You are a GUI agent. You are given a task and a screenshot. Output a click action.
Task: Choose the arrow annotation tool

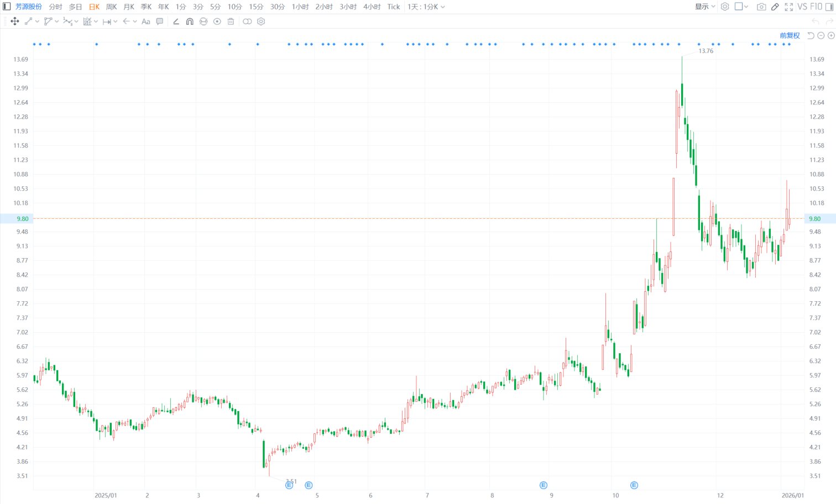[127, 22]
